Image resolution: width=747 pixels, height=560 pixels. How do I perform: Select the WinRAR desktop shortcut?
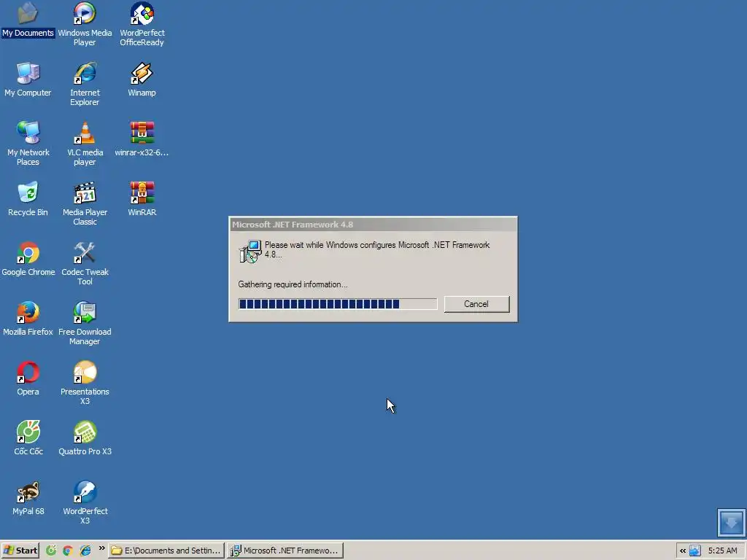[x=142, y=199]
